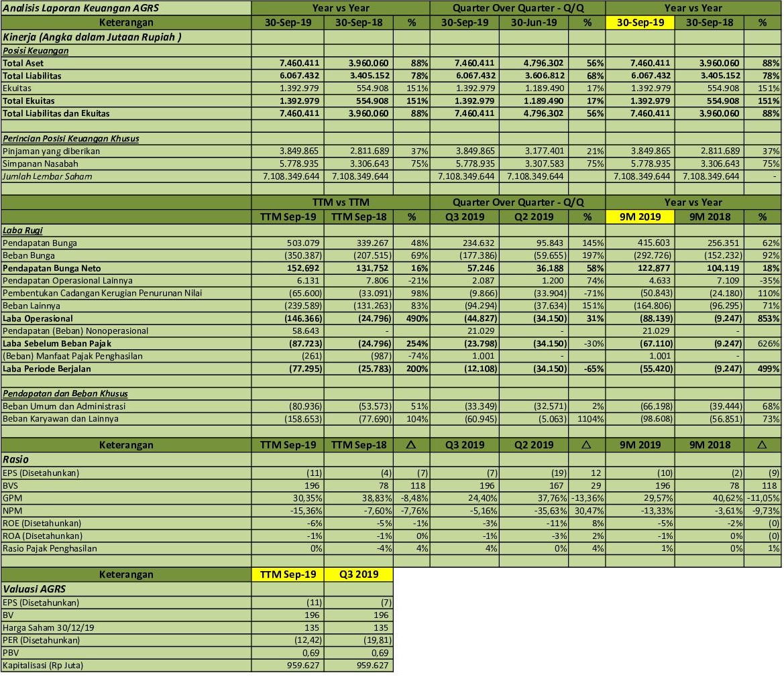Click the cell with value 122.877
Screen dimensions: 784x677
640,268
